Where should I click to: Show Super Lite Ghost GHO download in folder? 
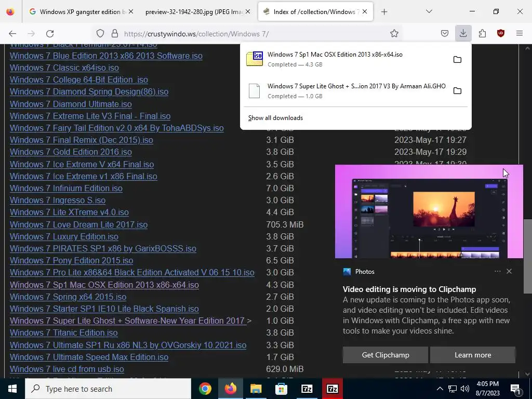pos(457,91)
